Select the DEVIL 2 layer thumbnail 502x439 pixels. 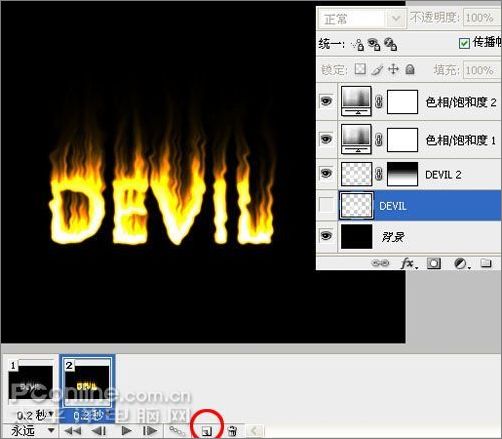point(356,174)
